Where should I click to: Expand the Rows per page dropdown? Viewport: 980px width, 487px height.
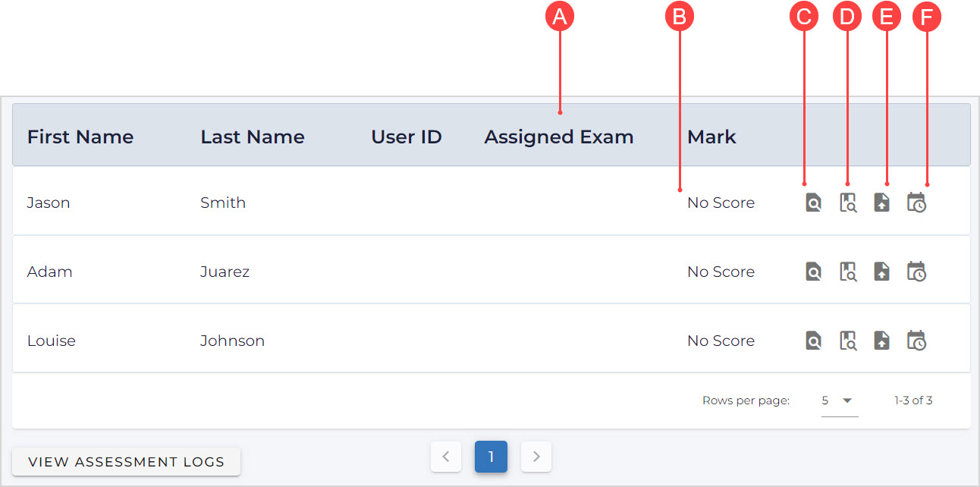(x=838, y=401)
